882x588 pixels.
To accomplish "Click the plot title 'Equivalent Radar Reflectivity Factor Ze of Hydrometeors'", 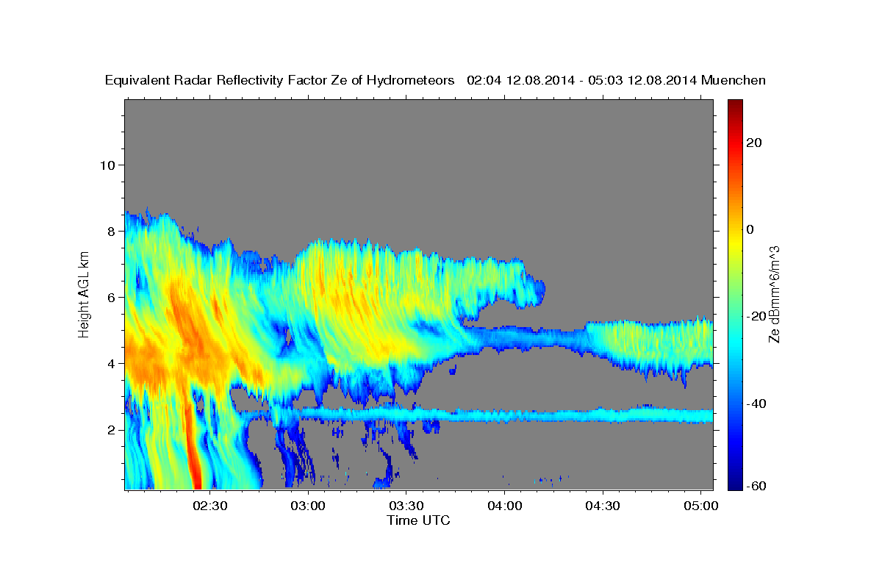I will pos(280,81).
